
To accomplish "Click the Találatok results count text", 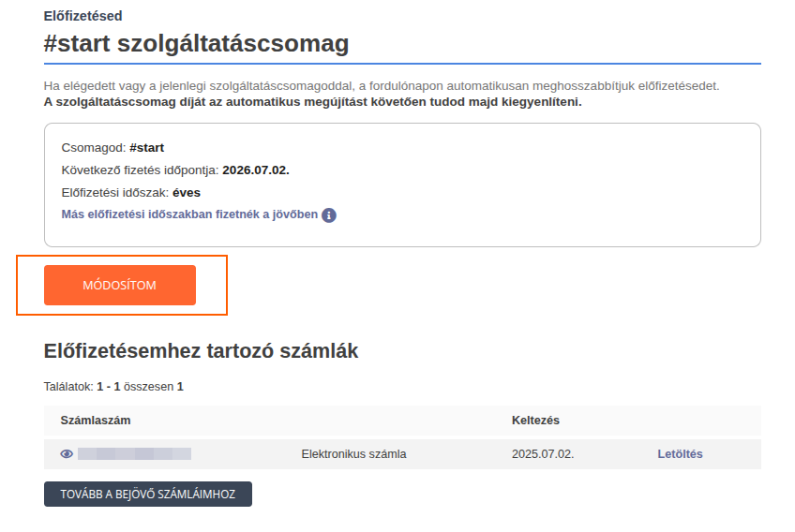I will pyautogui.click(x=113, y=386).
